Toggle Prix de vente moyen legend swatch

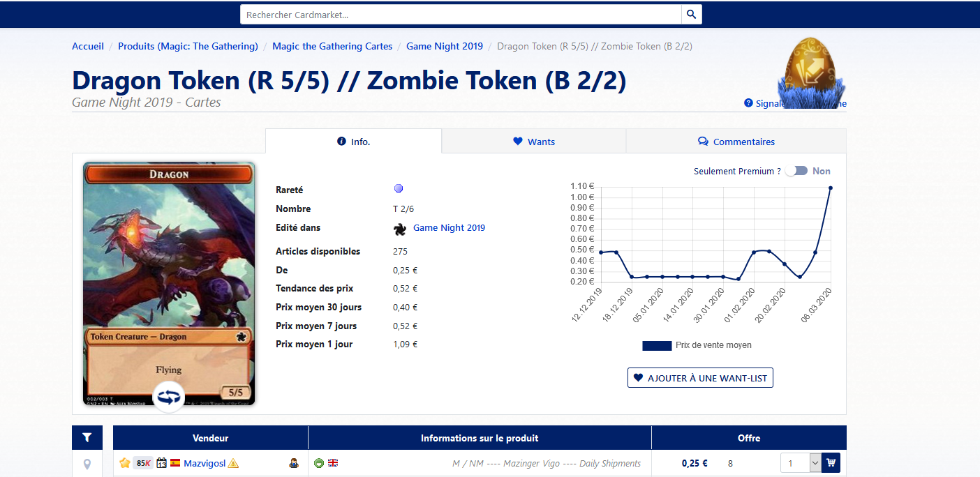(x=657, y=345)
